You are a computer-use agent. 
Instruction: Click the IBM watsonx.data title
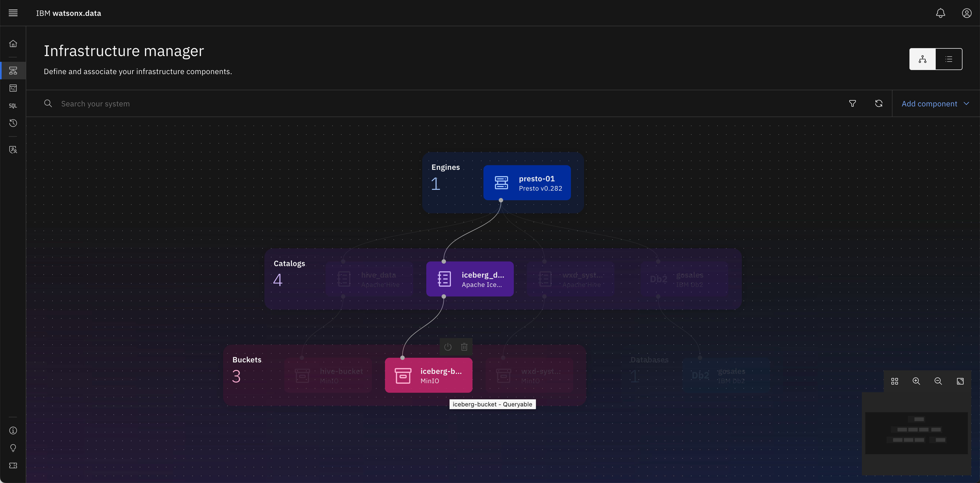click(x=68, y=13)
